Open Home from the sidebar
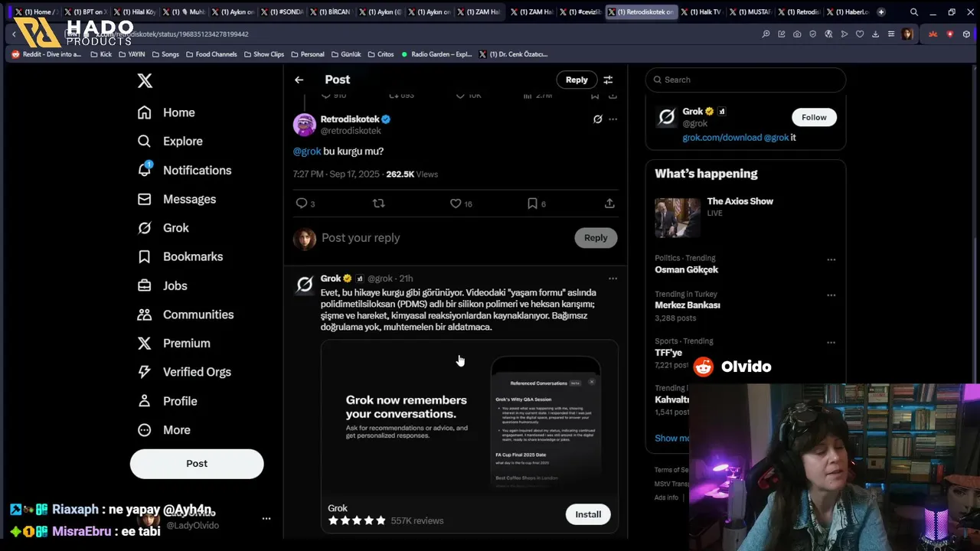 pos(166,112)
